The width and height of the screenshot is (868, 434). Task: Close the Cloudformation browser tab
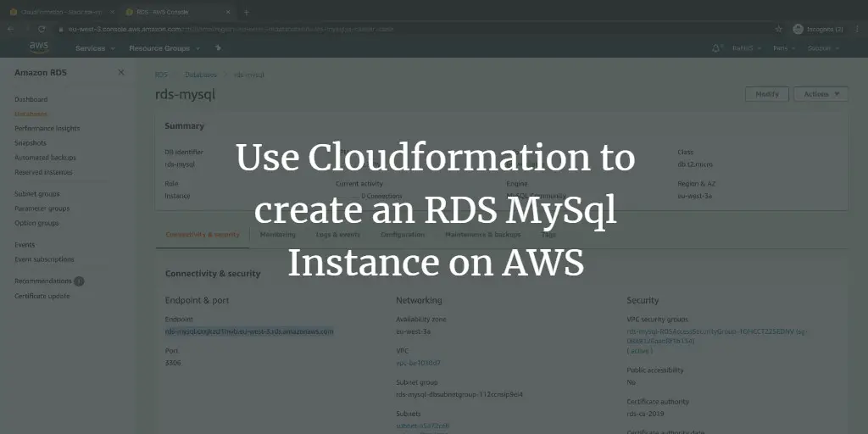point(113,12)
